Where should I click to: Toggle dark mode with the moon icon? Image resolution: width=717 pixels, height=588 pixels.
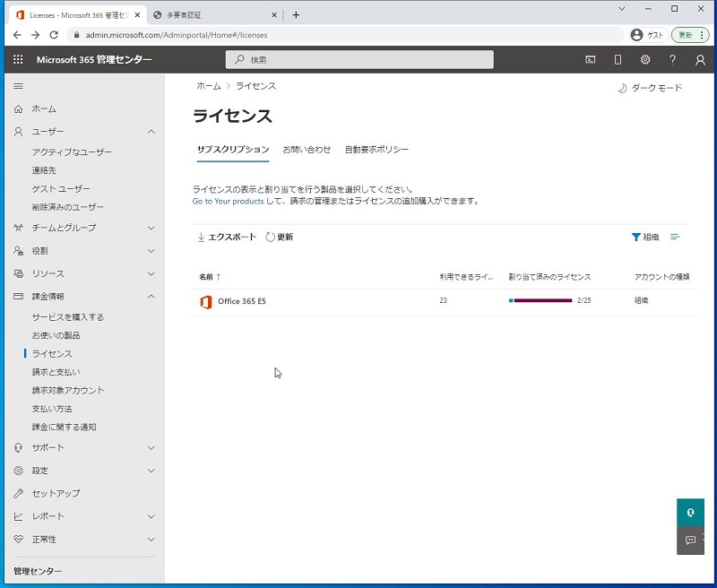click(622, 88)
